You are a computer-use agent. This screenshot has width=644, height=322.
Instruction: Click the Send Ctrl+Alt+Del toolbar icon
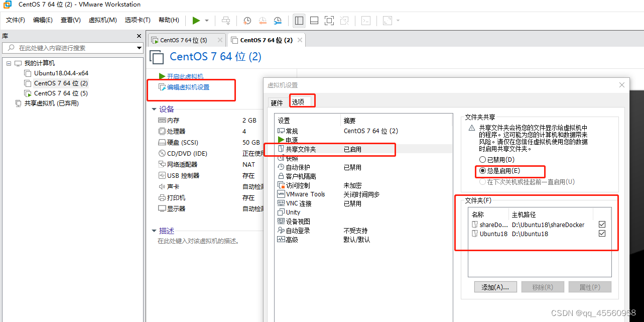226,21
